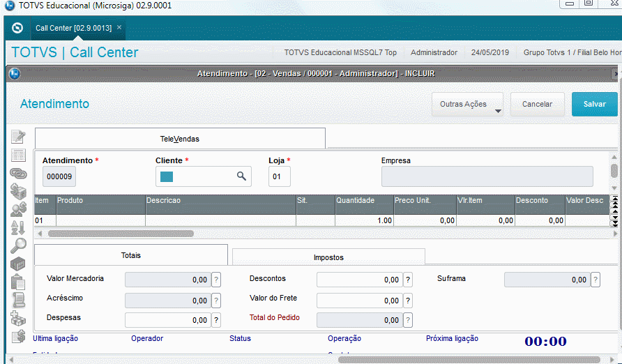Click the Atendimento number field 000009
This screenshot has width=622, height=364.
point(59,176)
